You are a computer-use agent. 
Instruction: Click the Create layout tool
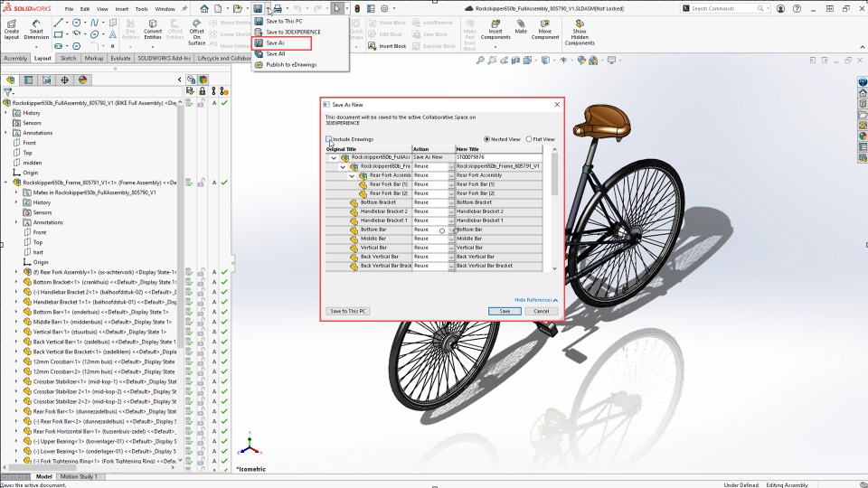[11, 29]
